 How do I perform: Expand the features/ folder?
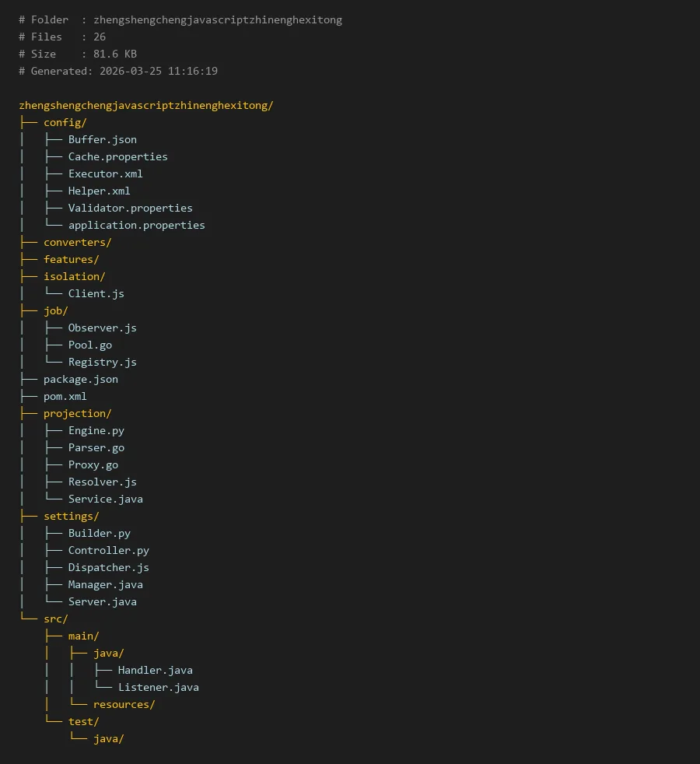(x=71, y=259)
